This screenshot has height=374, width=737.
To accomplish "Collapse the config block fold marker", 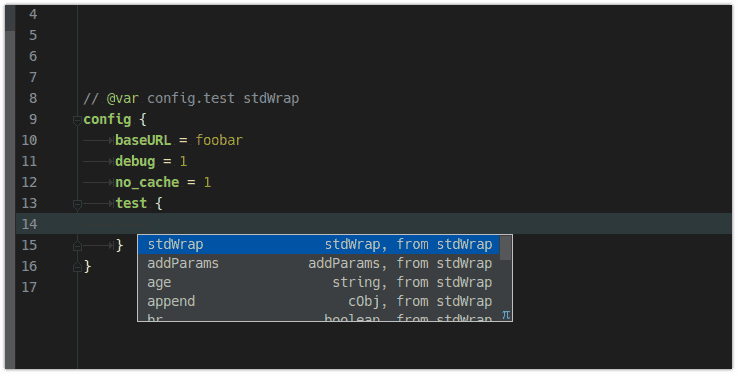I will click(x=78, y=121).
